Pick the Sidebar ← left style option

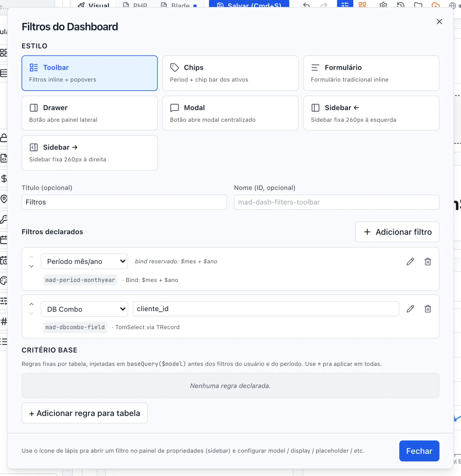pyautogui.click(x=371, y=113)
